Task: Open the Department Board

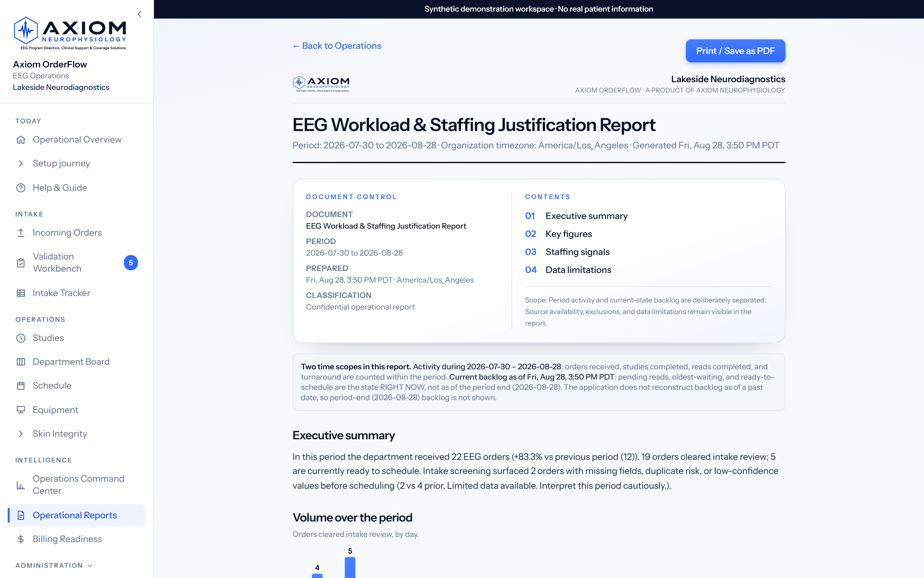Action: pyautogui.click(x=77, y=362)
